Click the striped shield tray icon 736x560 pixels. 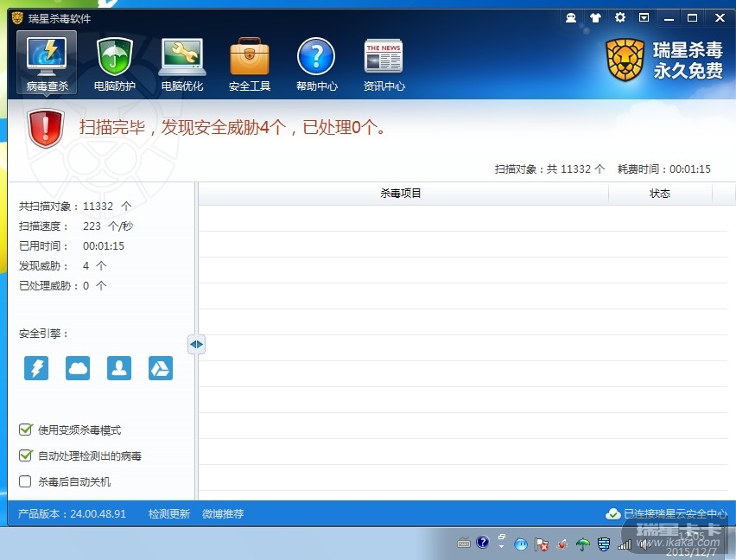coord(604,544)
